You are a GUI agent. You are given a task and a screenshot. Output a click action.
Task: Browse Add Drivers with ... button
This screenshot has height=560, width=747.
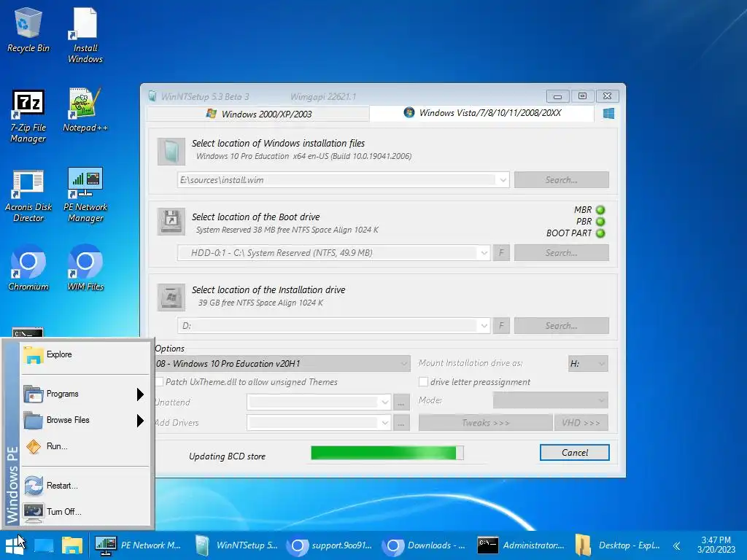click(x=402, y=423)
